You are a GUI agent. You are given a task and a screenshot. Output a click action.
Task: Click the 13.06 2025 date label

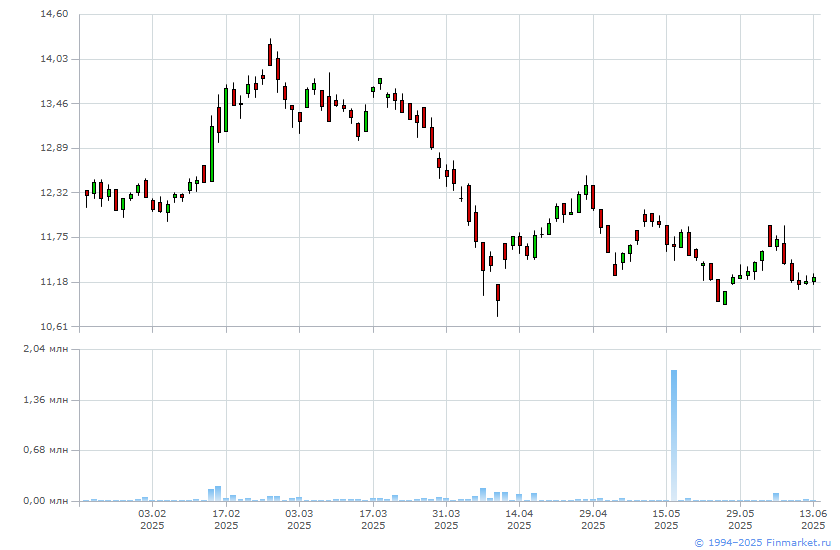point(813,519)
